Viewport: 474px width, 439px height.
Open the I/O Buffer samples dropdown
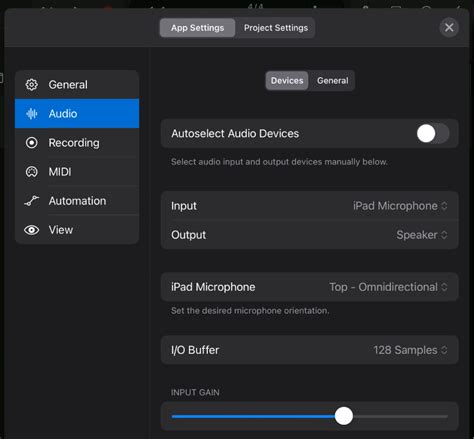410,350
